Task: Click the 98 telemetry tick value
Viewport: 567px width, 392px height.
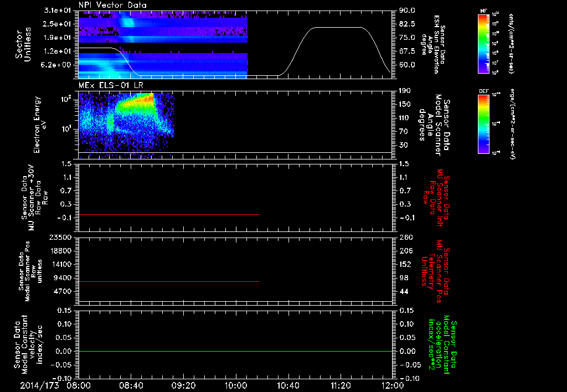Action: point(404,278)
